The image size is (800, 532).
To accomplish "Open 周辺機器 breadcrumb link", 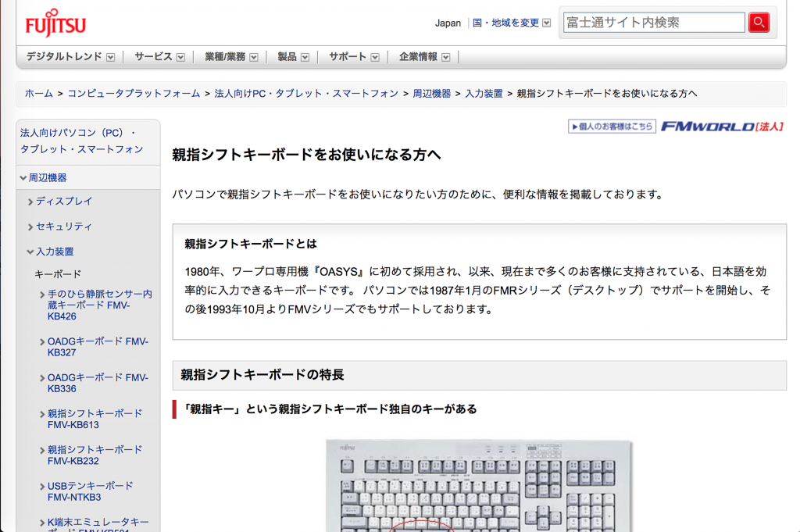I will click(x=431, y=93).
